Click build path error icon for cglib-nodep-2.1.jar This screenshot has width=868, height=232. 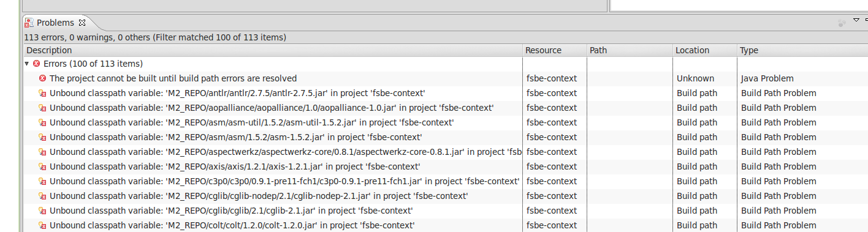(x=42, y=196)
